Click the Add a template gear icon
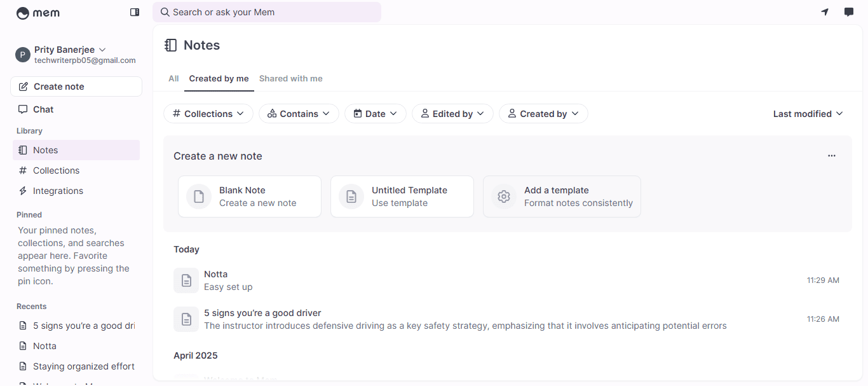868x386 pixels. pos(504,196)
